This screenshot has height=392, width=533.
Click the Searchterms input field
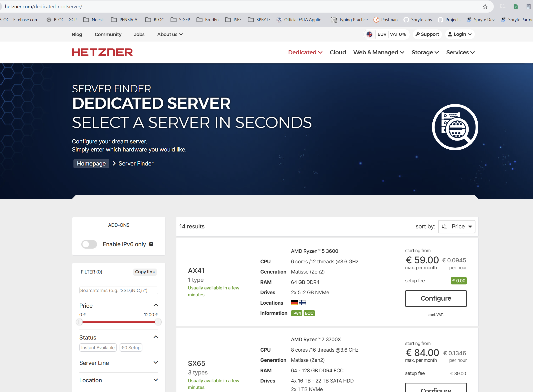click(119, 290)
